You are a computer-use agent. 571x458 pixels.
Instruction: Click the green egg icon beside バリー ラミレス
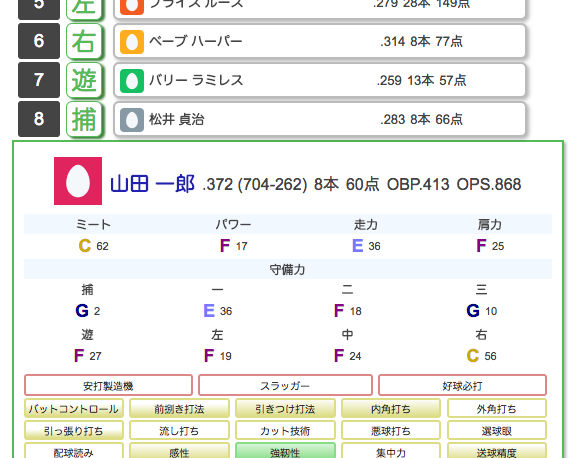coord(132,81)
